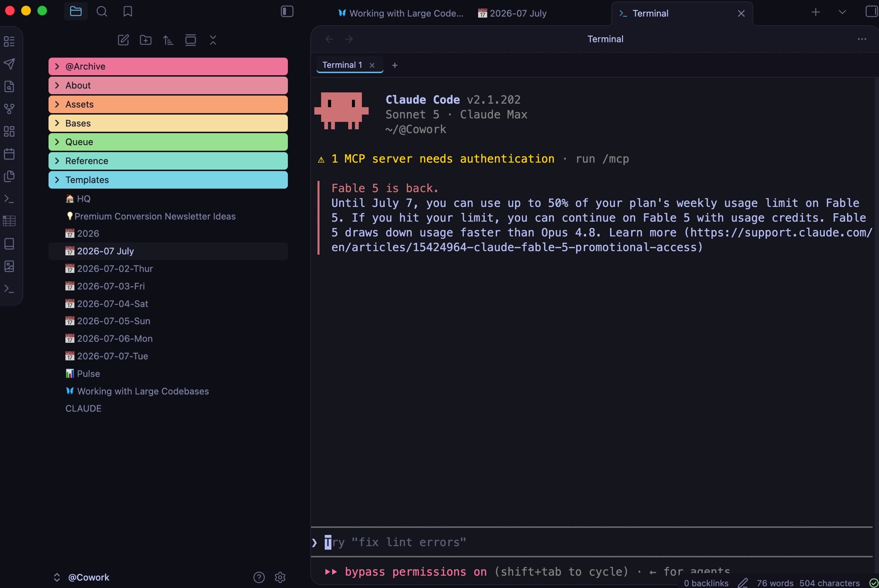Click the table ribbon icon
The image size is (879, 588).
[9, 221]
